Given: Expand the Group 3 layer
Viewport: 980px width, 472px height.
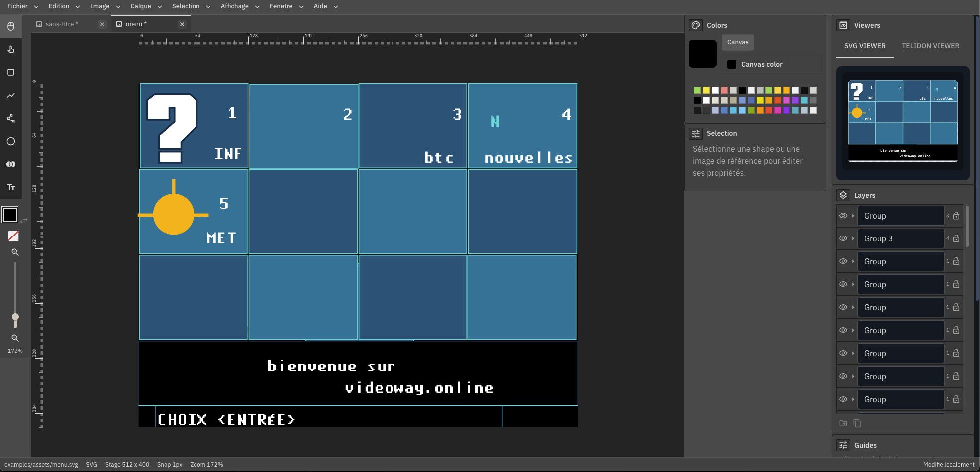Looking at the screenshot, I should [x=853, y=238].
